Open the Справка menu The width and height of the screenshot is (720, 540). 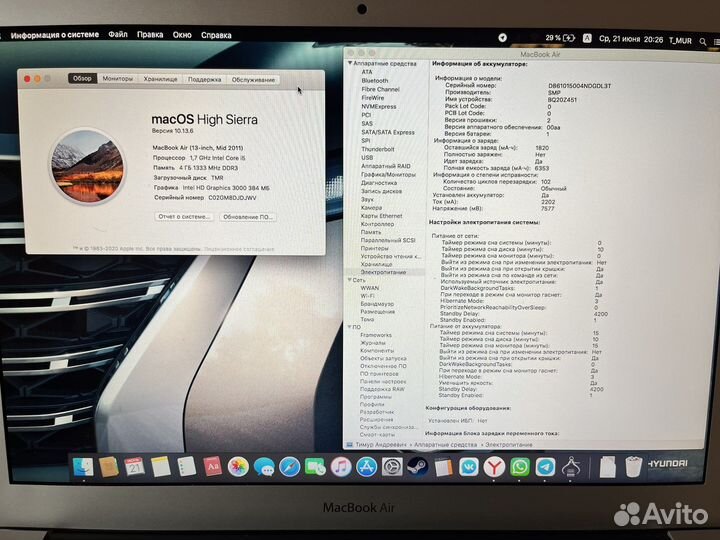(x=216, y=35)
